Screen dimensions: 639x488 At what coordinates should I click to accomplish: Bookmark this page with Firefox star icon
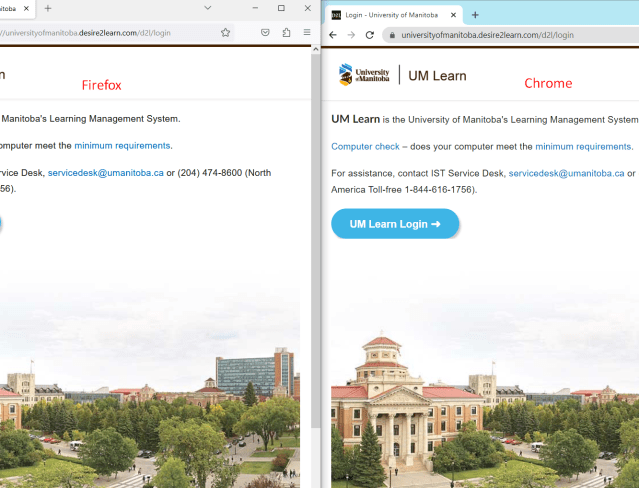pos(225,33)
